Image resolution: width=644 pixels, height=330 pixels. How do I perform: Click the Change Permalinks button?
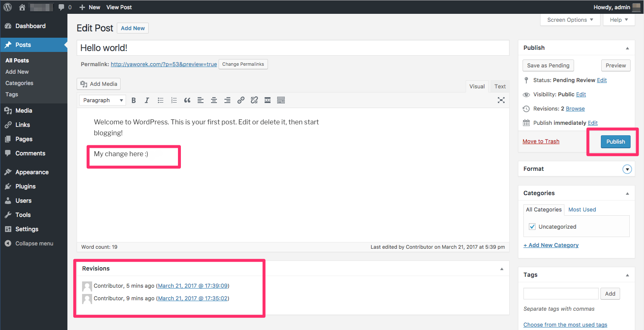point(243,64)
